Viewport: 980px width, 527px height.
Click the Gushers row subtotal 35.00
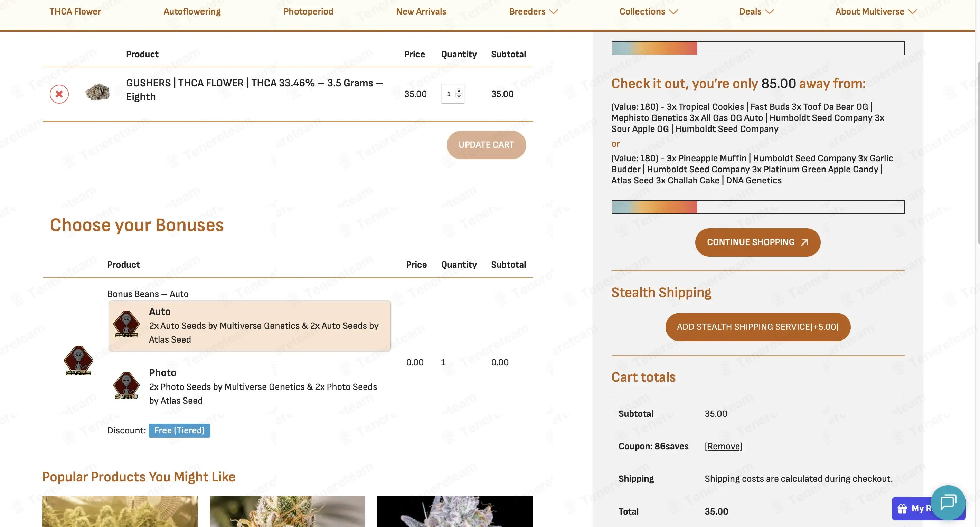pyautogui.click(x=502, y=94)
